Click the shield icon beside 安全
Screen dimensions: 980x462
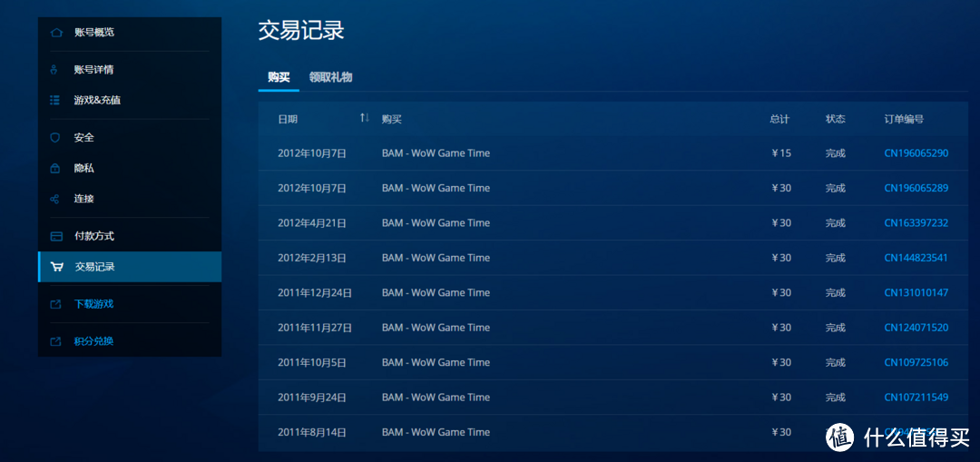[55, 138]
